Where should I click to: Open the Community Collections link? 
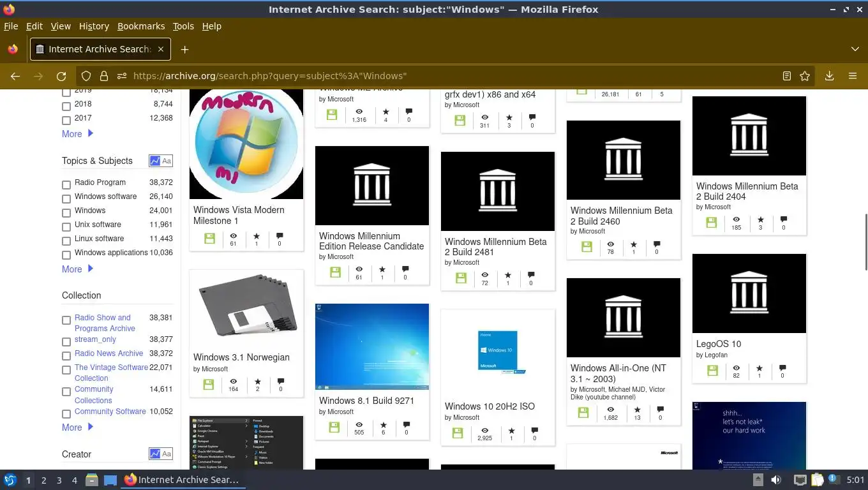pyautogui.click(x=94, y=395)
